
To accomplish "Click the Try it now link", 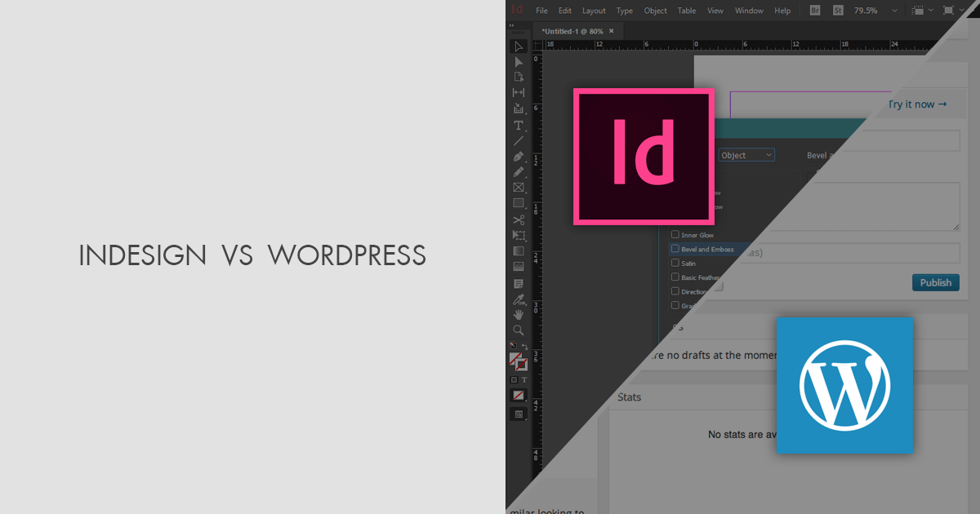I will 918,104.
